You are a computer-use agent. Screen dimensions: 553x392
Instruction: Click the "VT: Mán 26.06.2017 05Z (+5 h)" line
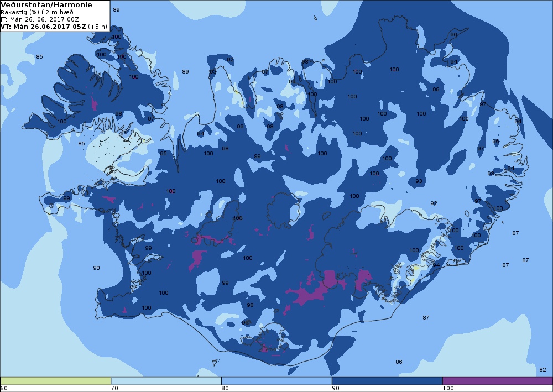point(54,27)
